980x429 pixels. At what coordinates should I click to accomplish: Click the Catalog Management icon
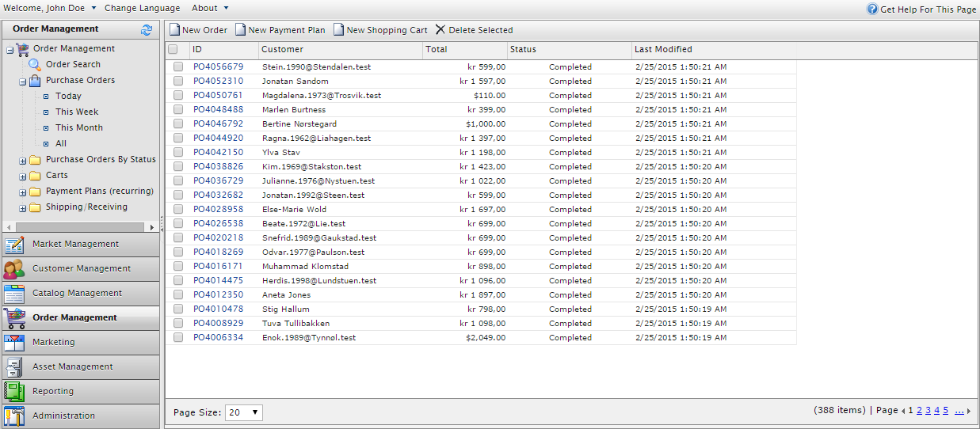(14, 294)
